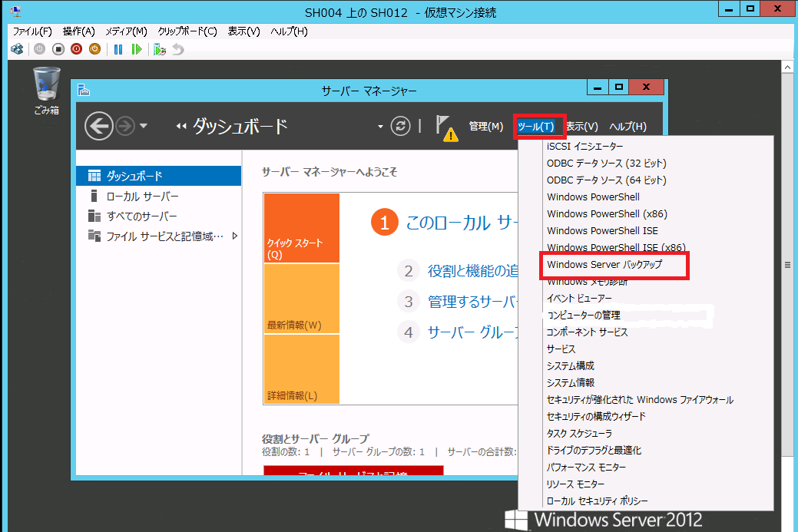This screenshot has height=532, width=798.
Task: Open the outer 表示(V) menu
Action: pyautogui.click(x=243, y=31)
